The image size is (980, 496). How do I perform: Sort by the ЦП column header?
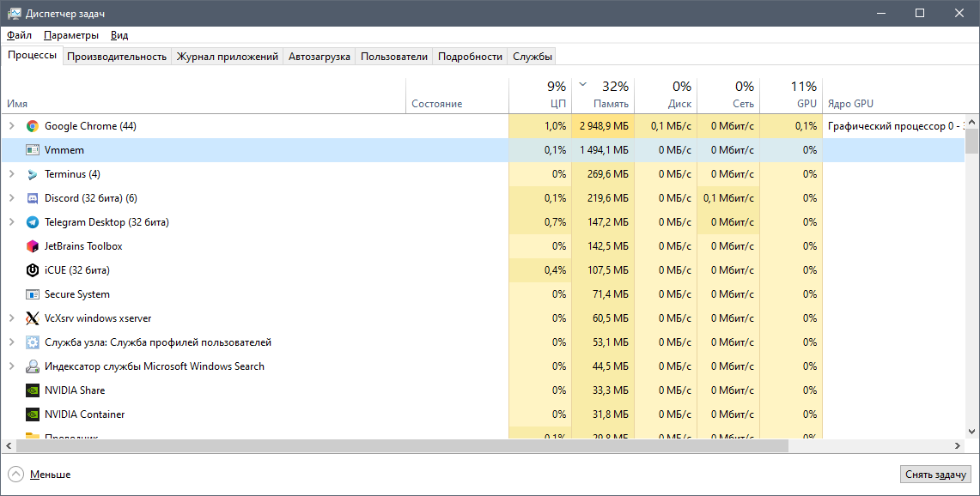(540, 96)
